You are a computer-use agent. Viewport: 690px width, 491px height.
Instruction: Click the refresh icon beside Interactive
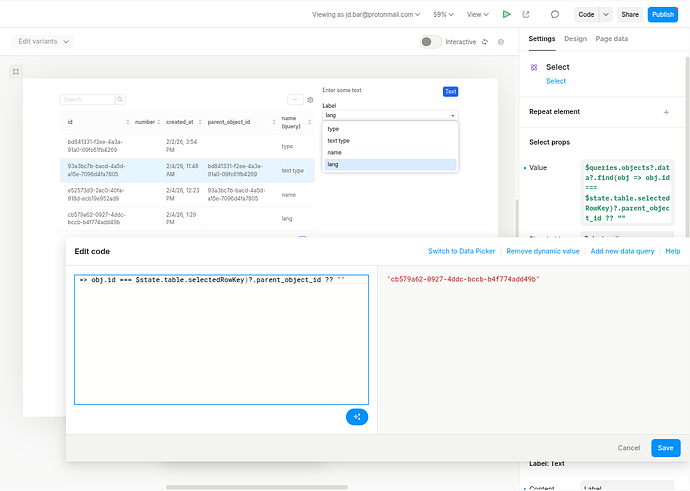(x=485, y=42)
